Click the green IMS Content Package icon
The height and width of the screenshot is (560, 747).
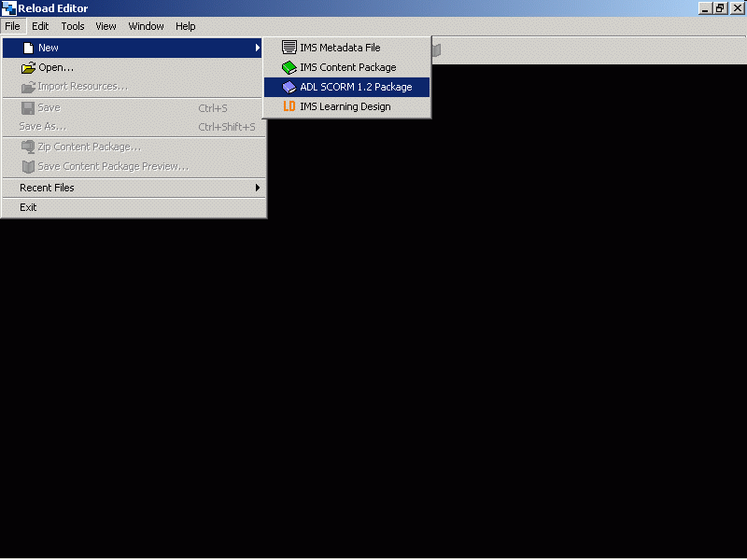(x=289, y=67)
